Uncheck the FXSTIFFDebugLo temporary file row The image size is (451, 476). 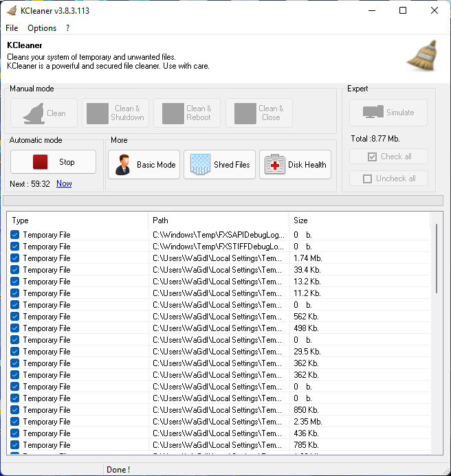tap(14, 246)
